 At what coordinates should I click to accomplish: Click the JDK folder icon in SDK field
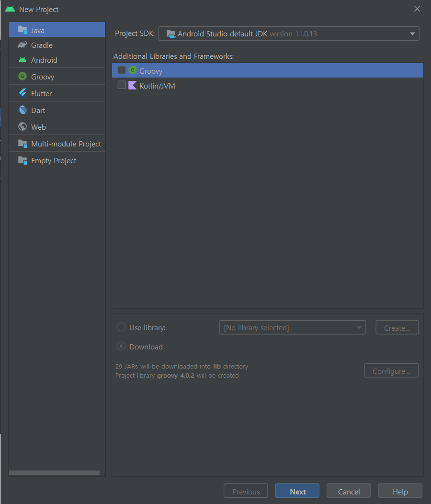[171, 34]
